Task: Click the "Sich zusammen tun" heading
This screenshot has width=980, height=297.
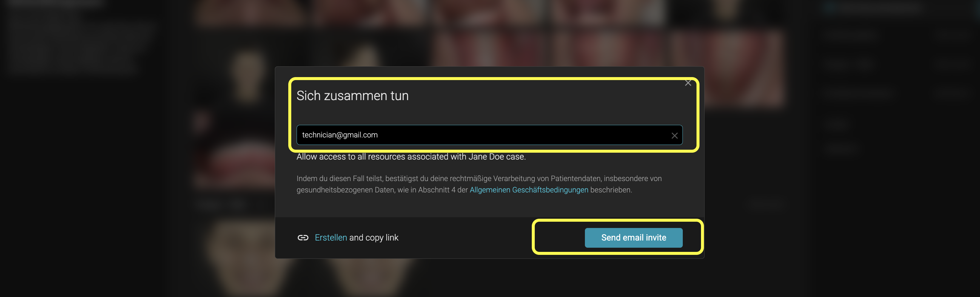Action: click(x=352, y=96)
